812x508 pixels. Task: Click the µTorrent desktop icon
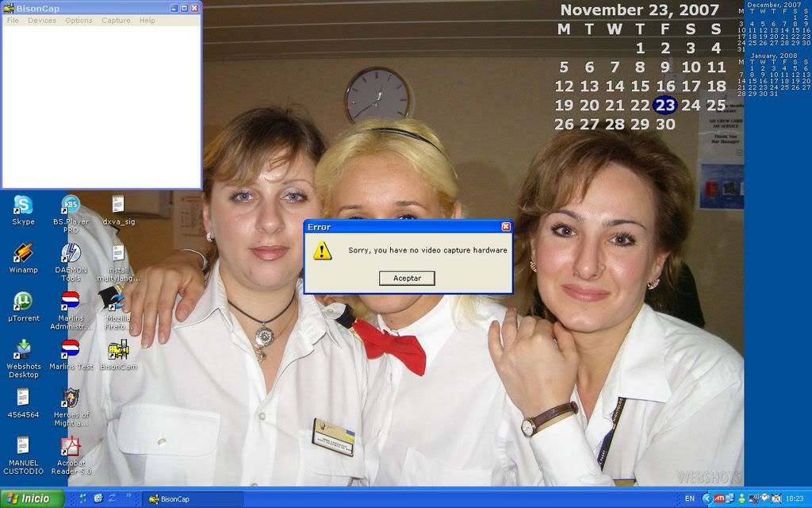(x=23, y=302)
